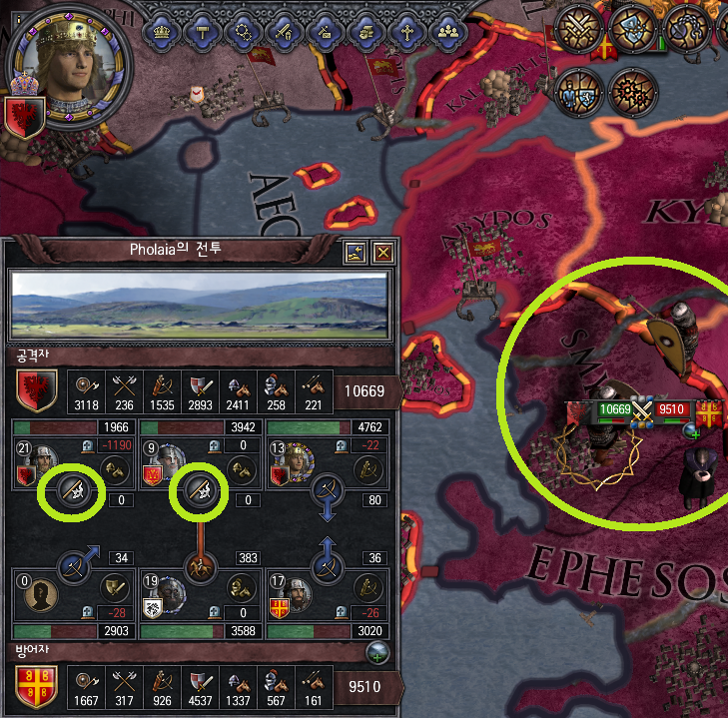Click the green plus globe icon near defender header

click(x=377, y=652)
